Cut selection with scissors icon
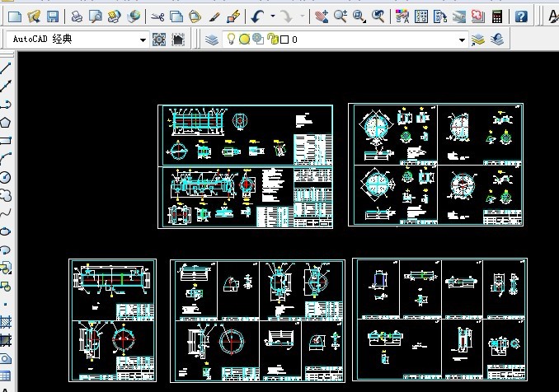Image resolution: width=559 pixels, height=392 pixels. tap(157, 16)
